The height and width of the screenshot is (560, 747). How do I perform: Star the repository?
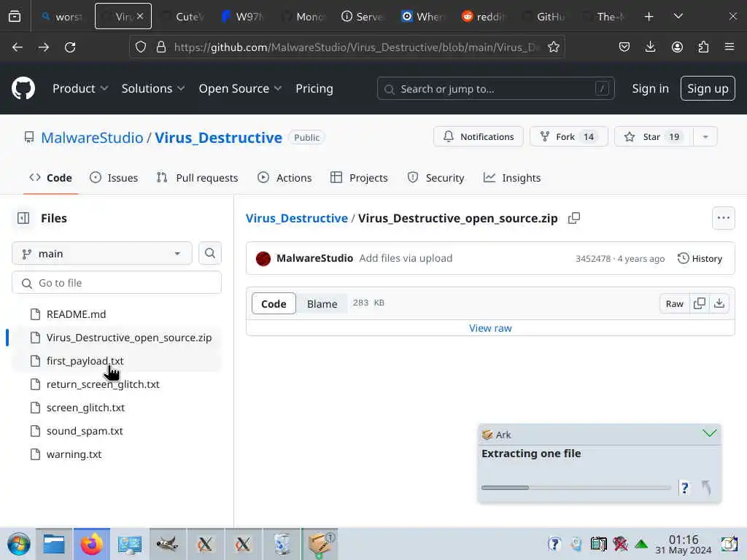[x=654, y=137]
